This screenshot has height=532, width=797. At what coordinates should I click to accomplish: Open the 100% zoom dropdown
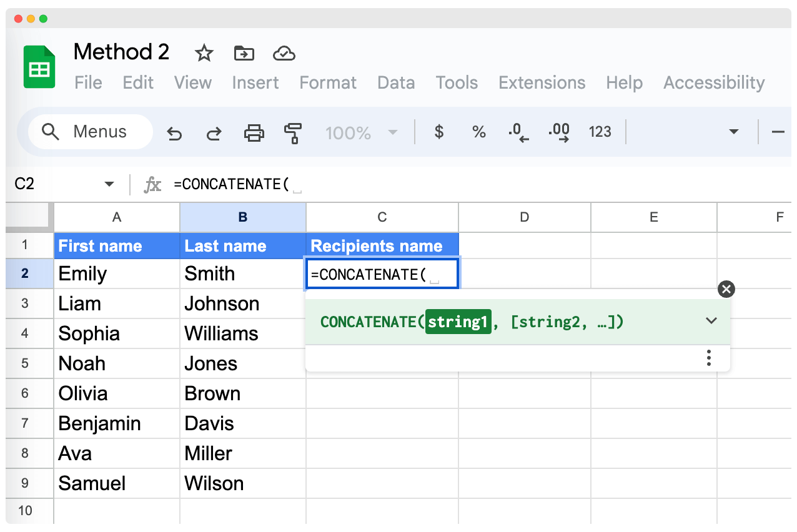point(361,132)
